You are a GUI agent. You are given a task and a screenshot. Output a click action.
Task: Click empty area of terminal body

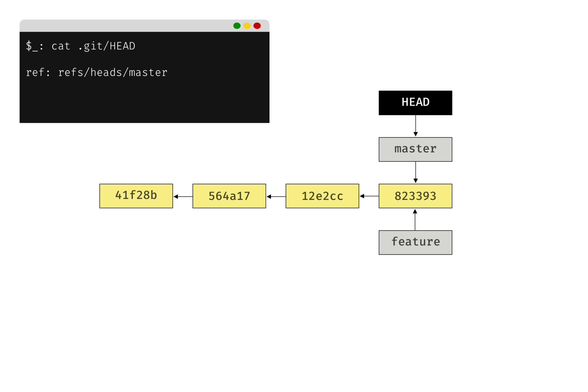pyautogui.click(x=145, y=102)
